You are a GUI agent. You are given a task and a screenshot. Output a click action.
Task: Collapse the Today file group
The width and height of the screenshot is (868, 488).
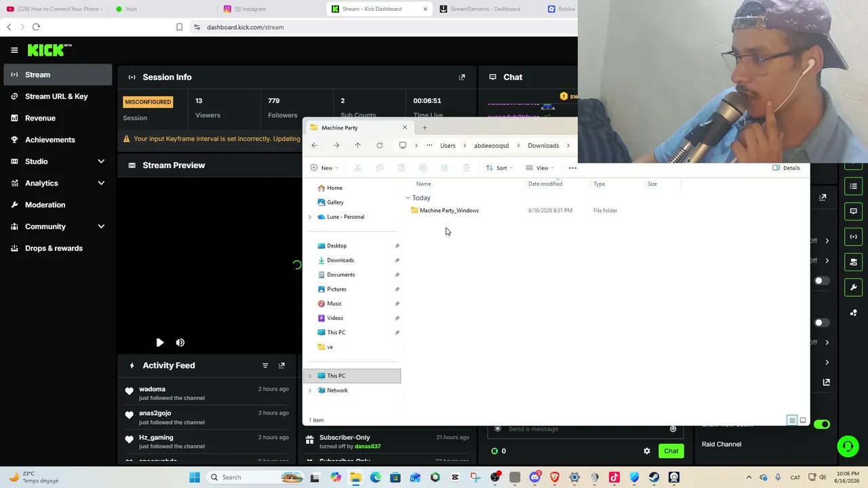point(408,198)
